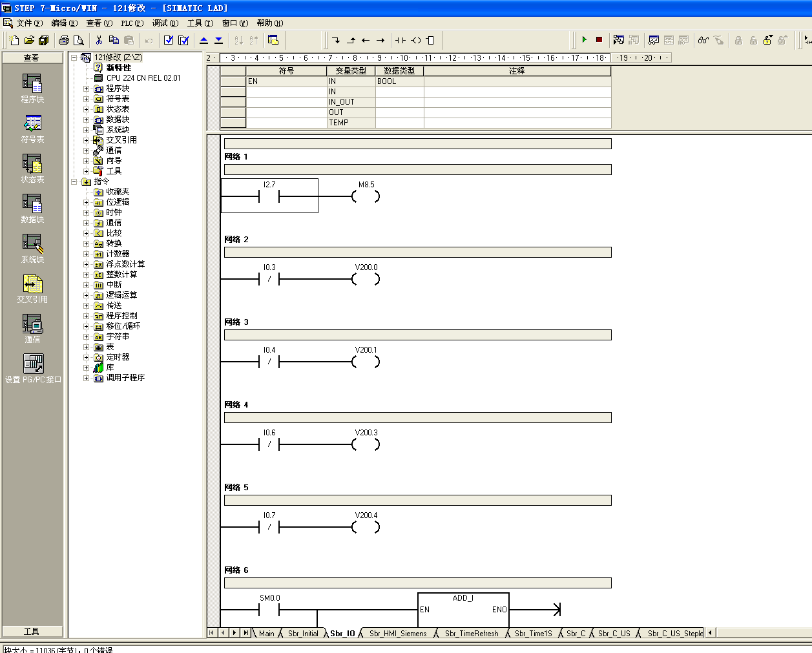Open the Symbol Table navigation icon
The image size is (812, 653).
32,129
